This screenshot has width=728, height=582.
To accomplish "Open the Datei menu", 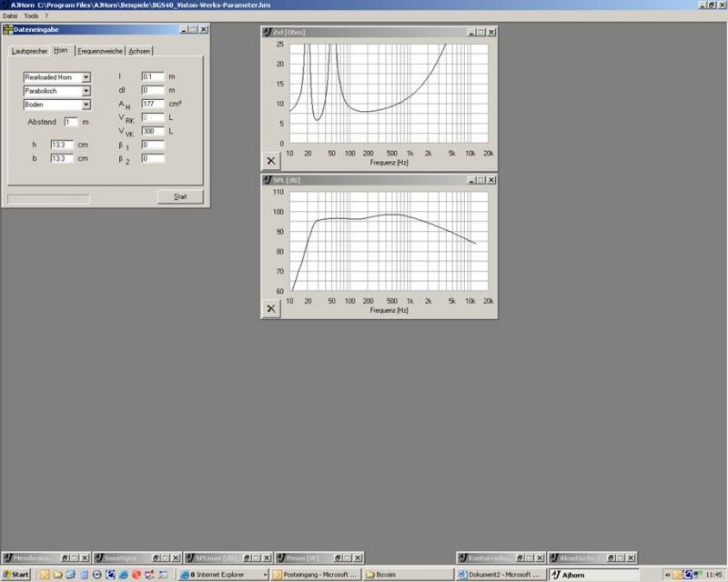I will (x=10, y=16).
